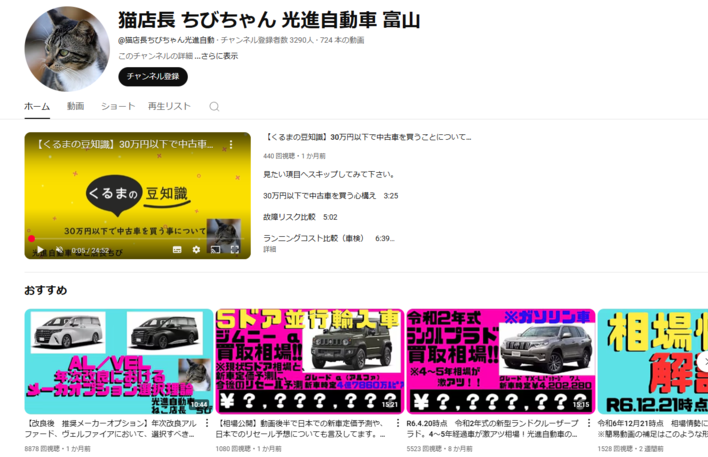The height and width of the screenshot is (457, 708).
Task: Toggle subtitles on the video player
Action: click(x=177, y=250)
